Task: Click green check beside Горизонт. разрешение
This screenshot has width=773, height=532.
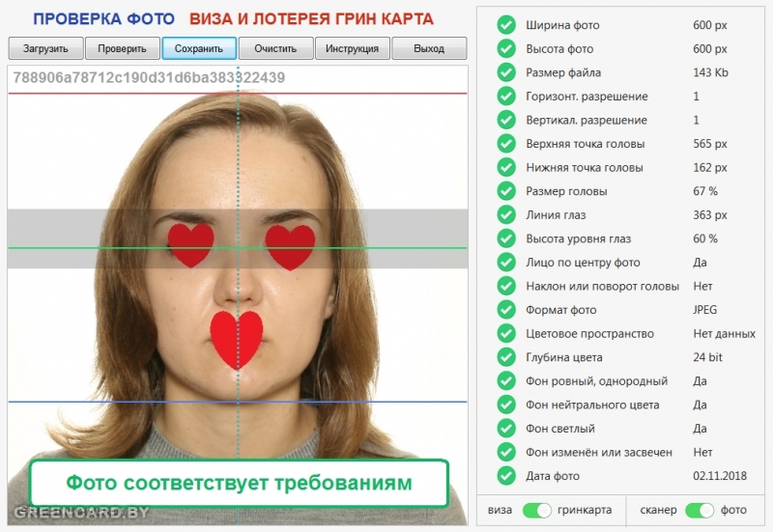Action: coord(506,96)
